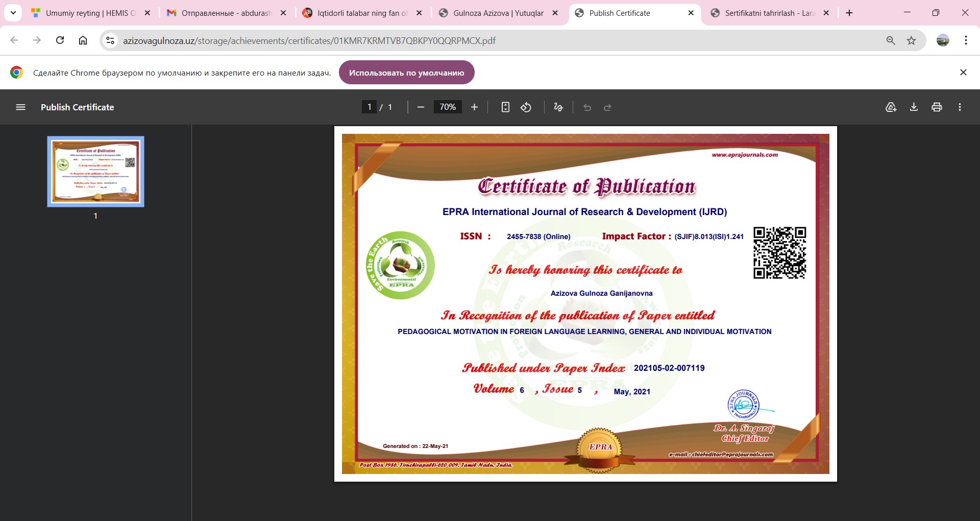Image resolution: width=980 pixels, height=521 pixels.
Task: Click the Chrome logo in notification bar
Action: pyautogui.click(x=16, y=73)
